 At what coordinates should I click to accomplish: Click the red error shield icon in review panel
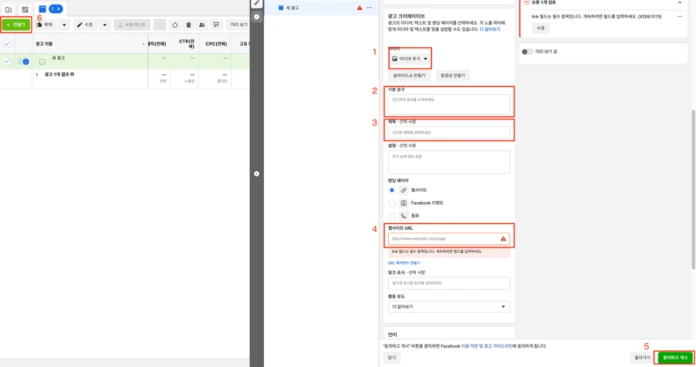coord(526,2)
